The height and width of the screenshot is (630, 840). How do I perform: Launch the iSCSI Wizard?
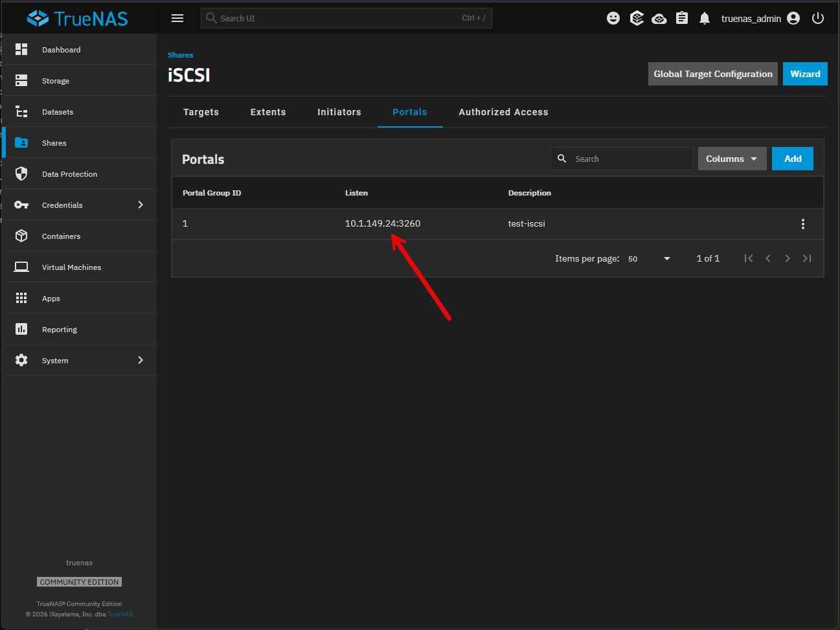coord(805,74)
